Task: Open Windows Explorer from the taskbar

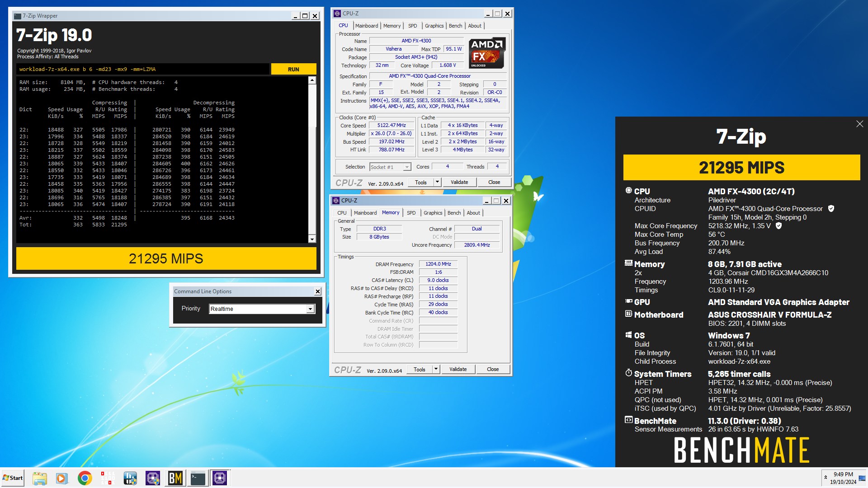Action: coord(40,478)
